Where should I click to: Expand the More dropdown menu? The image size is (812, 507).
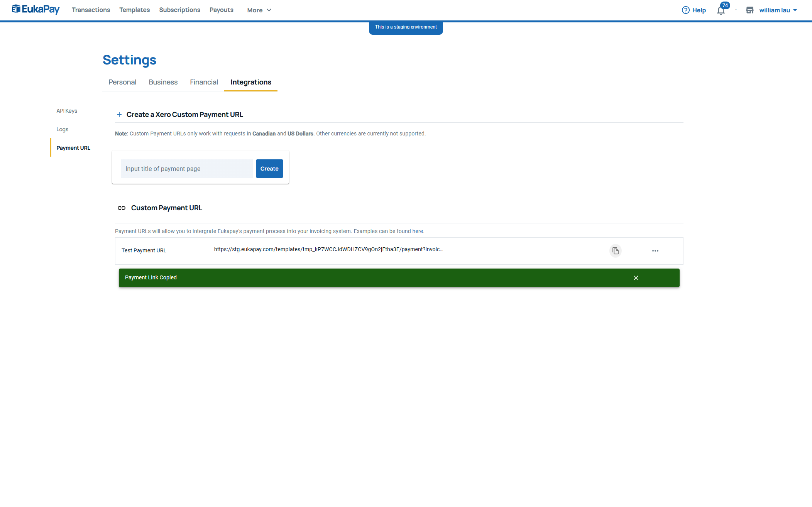[x=259, y=10]
